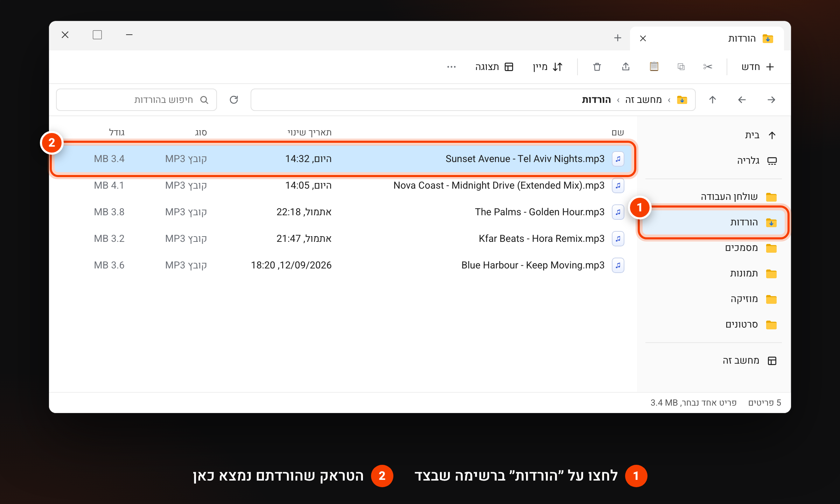Screen dimensions: 840x504
Task: Select the הורדות window tab
Action: click(707, 38)
